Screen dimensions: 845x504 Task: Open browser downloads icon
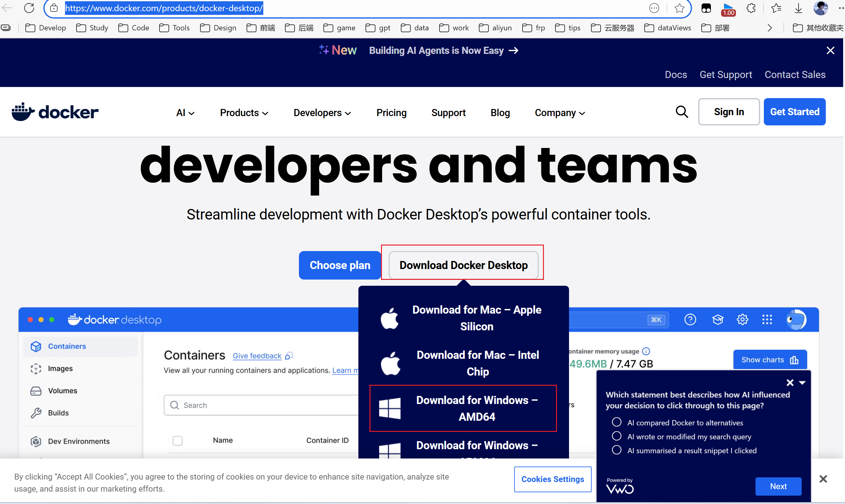[x=799, y=8]
